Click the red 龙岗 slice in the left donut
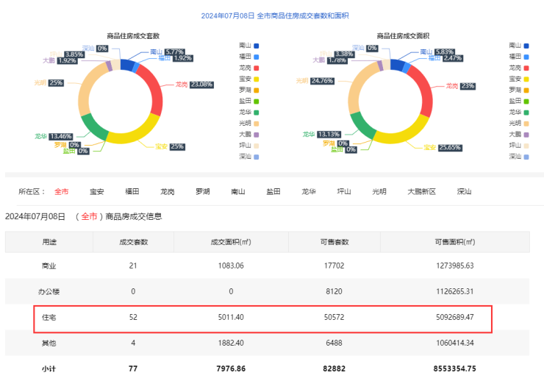544x392 pixels. tap(152, 90)
